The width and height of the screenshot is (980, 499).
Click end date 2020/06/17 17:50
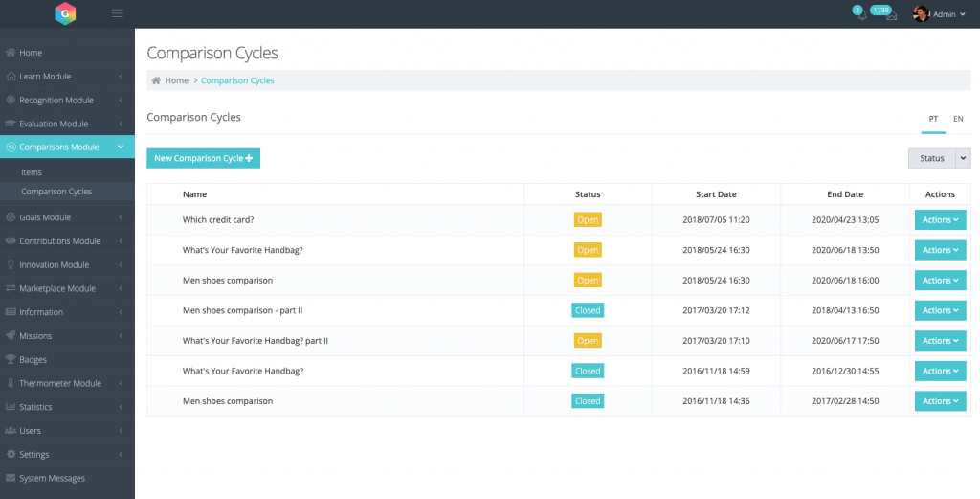[x=845, y=341]
